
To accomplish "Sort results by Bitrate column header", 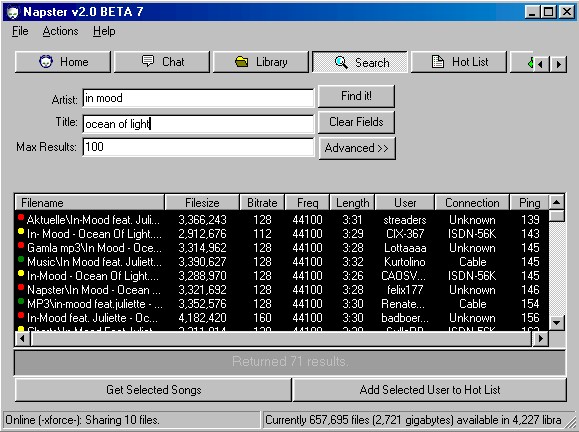I will [x=262, y=203].
